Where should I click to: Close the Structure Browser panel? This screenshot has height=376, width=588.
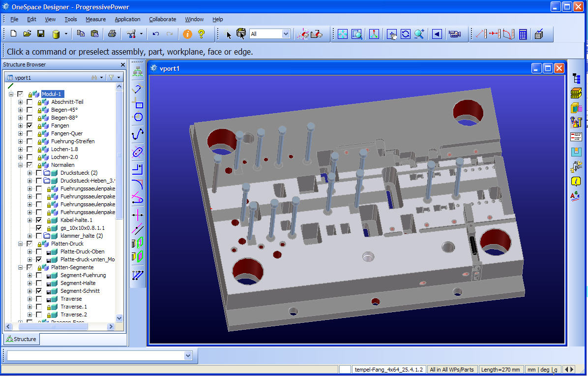[x=122, y=64]
